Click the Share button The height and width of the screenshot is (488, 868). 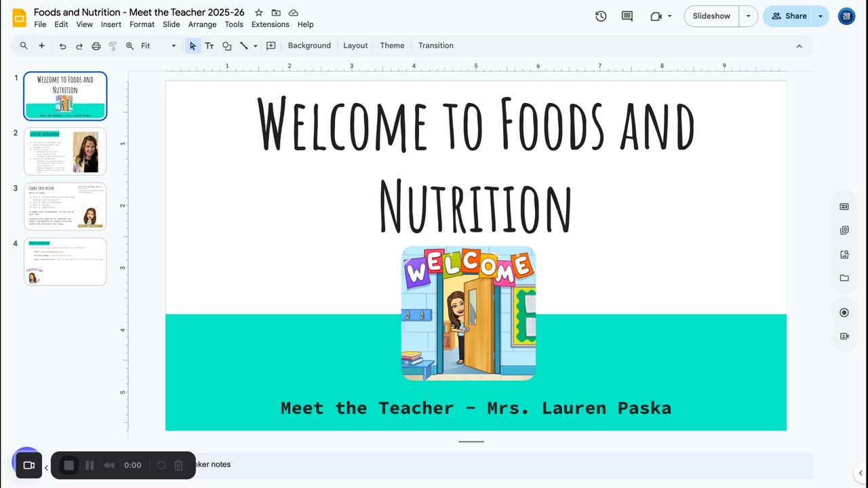click(x=789, y=16)
